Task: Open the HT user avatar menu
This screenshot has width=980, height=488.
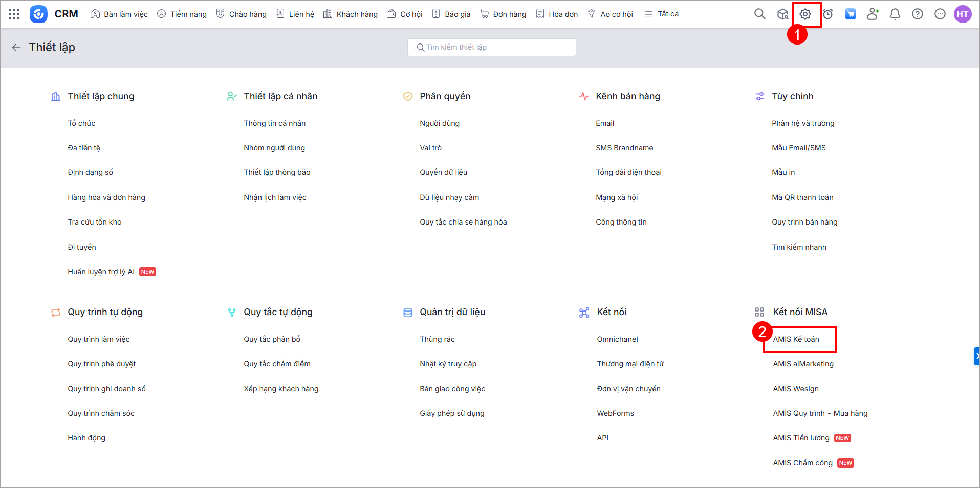Action: pos(963,14)
